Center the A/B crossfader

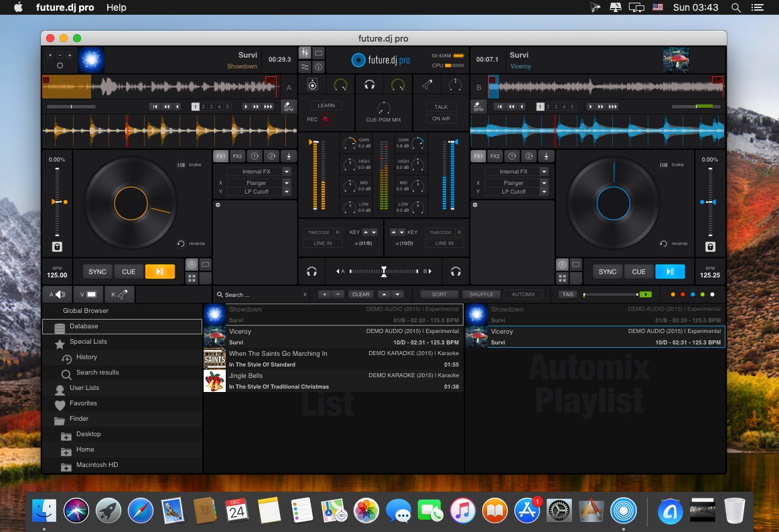click(x=384, y=271)
